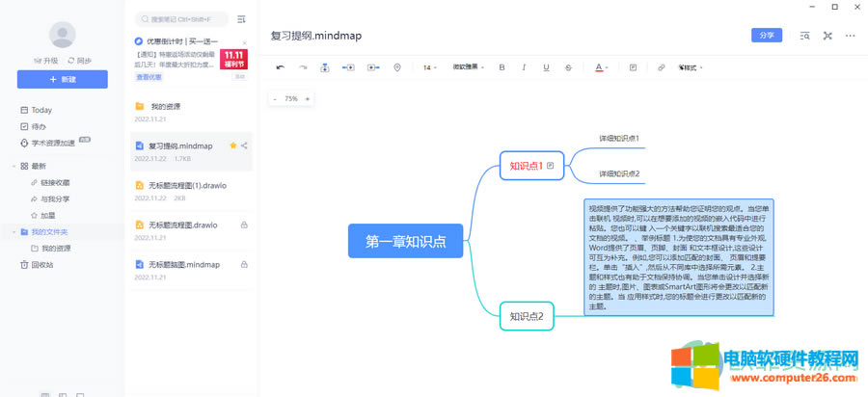Insert a hyperlink using the link icon
The image size is (868, 397).
pos(661,67)
